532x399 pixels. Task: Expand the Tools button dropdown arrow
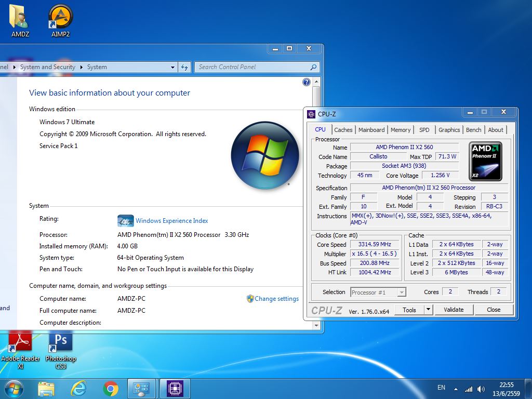click(x=428, y=310)
